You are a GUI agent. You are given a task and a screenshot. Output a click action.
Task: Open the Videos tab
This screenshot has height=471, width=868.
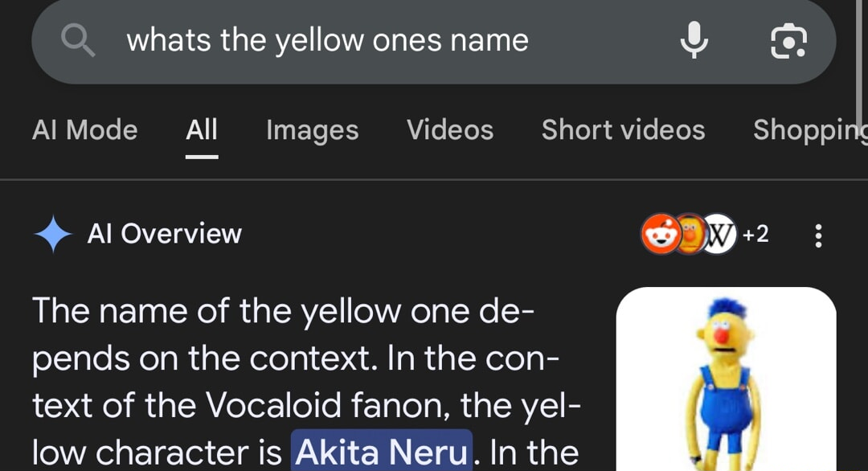(x=449, y=130)
